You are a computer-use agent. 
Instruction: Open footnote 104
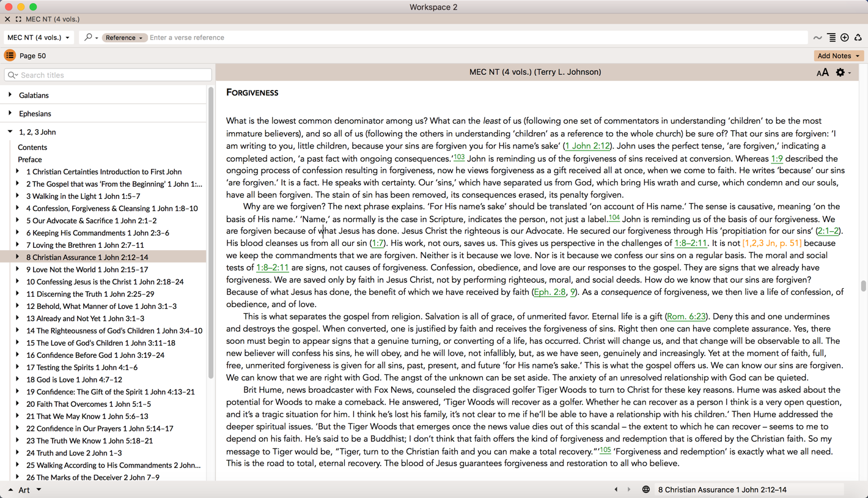(614, 217)
